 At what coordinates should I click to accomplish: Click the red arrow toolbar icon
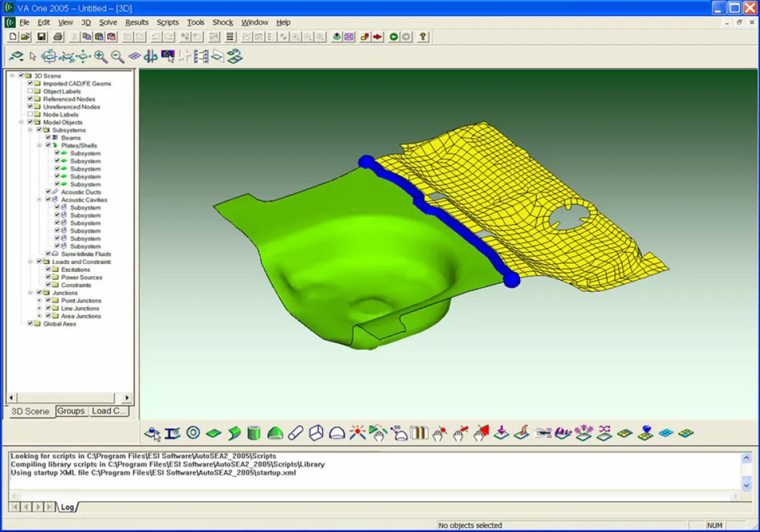pyautogui.click(x=378, y=37)
